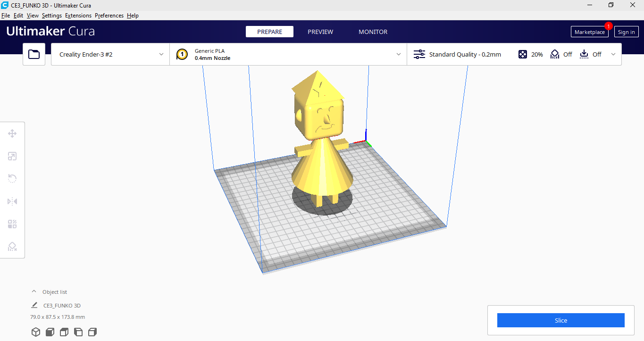This screenshot has height=341, width=644.
Task: Select the Scale tool in the sidebar
Action: coord(12,156)
